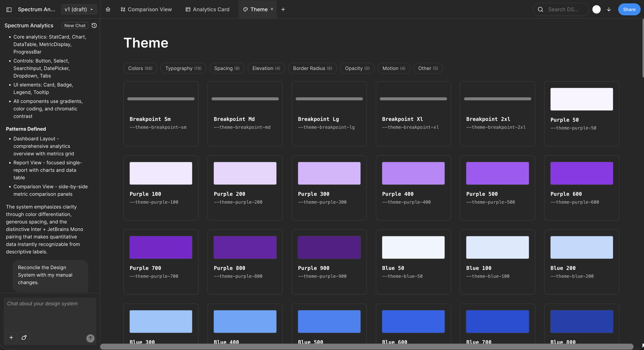Select the brush icon in the chat box

[24, 337]
